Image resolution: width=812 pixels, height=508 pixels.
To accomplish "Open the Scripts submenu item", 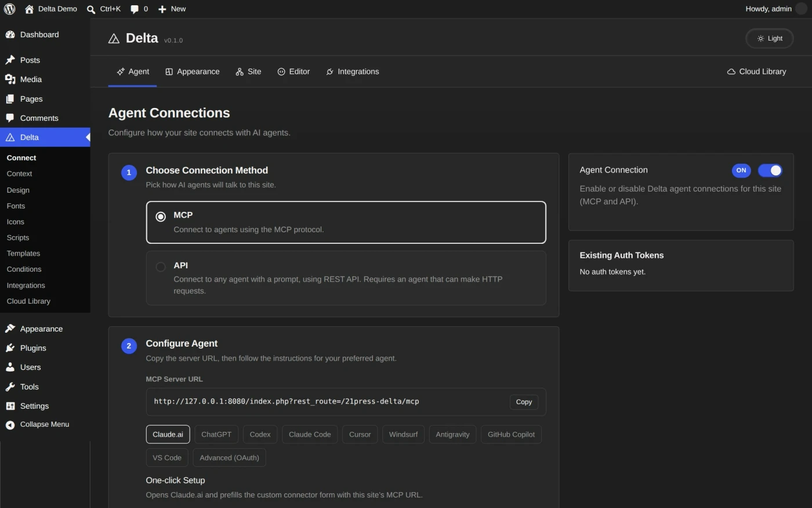I will [x=17, y=237].
